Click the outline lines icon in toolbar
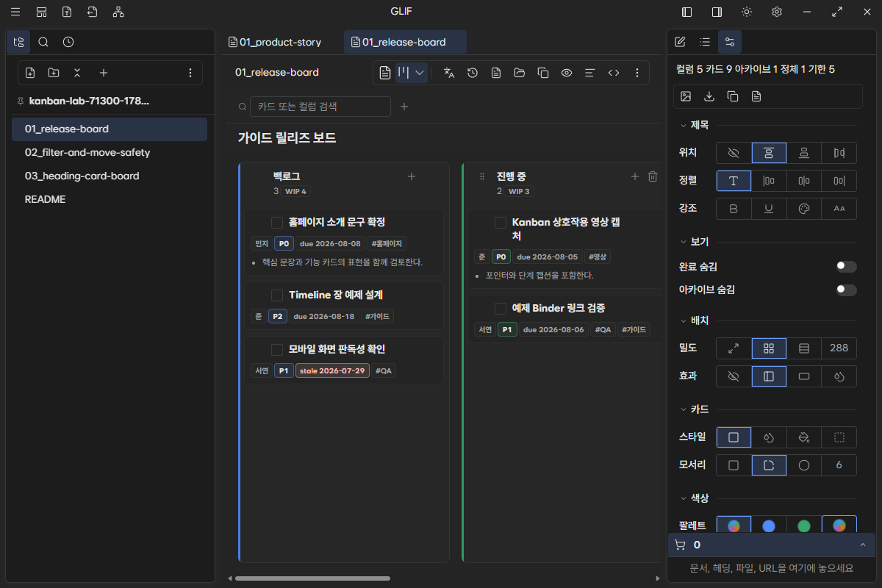 click(590, 73)
